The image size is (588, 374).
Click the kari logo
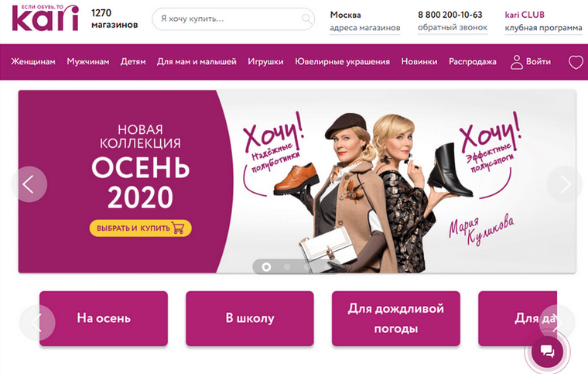click(46, 17)
